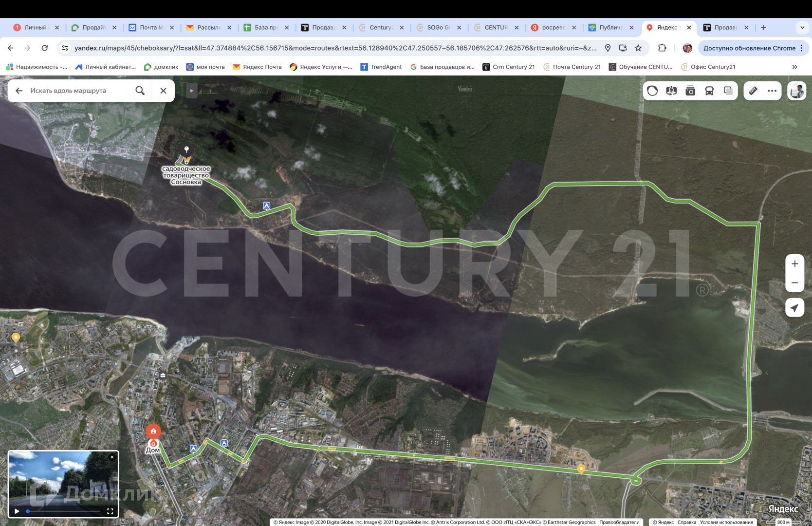Click the install app icon in address bar
This screenshot has height=526, width=812.
click(623, 48)
